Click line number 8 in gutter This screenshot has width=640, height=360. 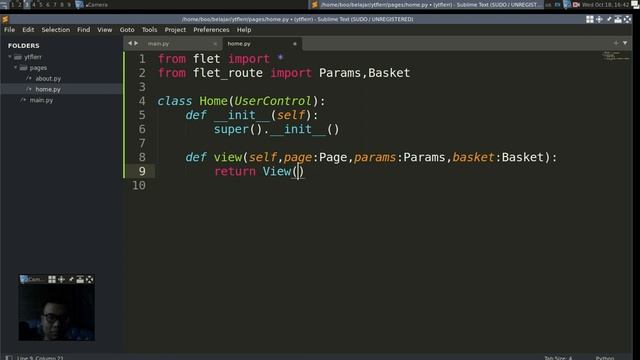click(x=142, y=158)
